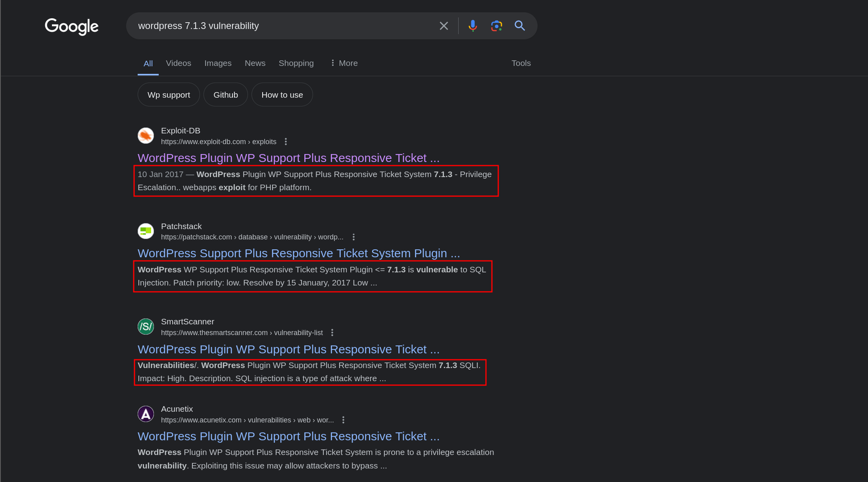The height and width of the screenshot is (482, 868).
Task: Switch to the Videos tab
Action: coord(178,63)
